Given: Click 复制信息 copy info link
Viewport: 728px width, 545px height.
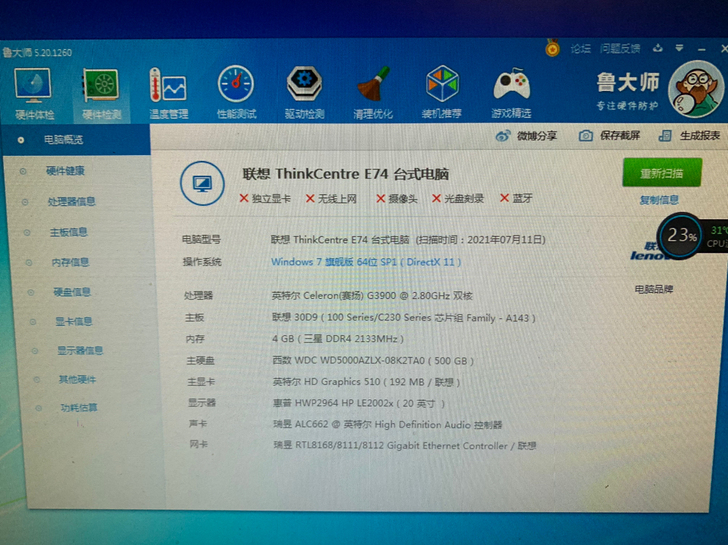Looking at the screenshot, I should click(659, 200).
